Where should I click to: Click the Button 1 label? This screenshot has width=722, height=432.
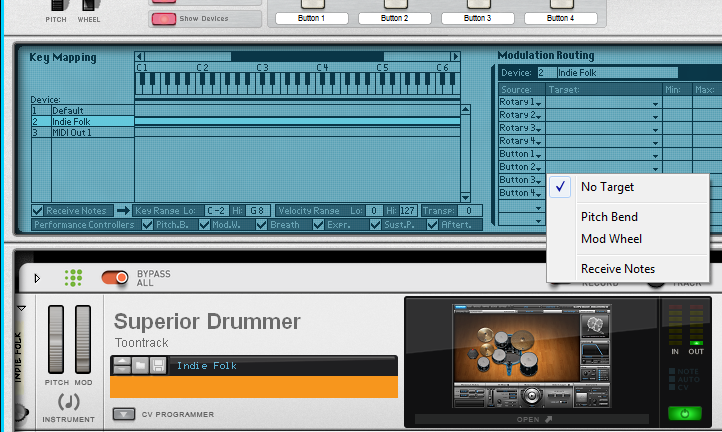pos(312,18)
